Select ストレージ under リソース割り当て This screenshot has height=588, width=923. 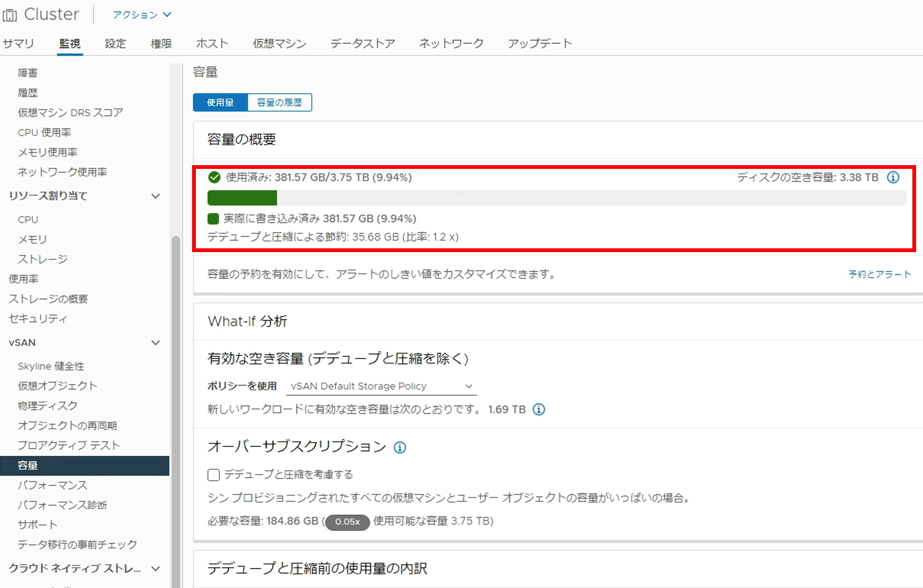[x=43, y=260]
